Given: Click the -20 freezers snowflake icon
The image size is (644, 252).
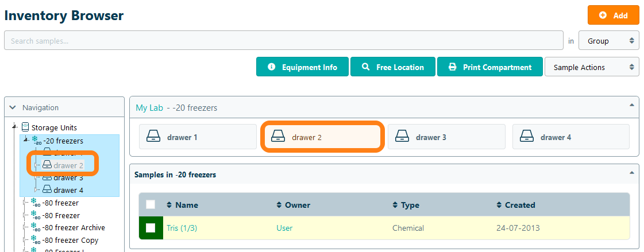Looking at the screenshot, I should [34, 140].
